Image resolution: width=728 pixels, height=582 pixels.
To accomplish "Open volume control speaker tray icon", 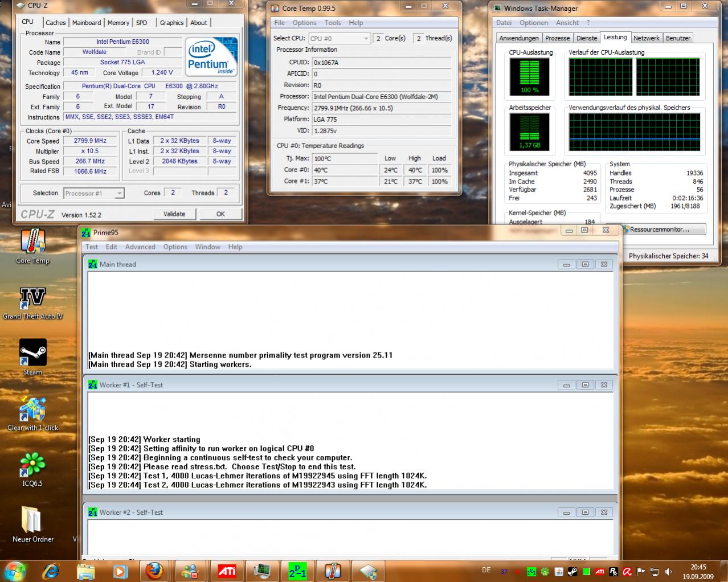I will pyautogui.click(x=668, y=572).
